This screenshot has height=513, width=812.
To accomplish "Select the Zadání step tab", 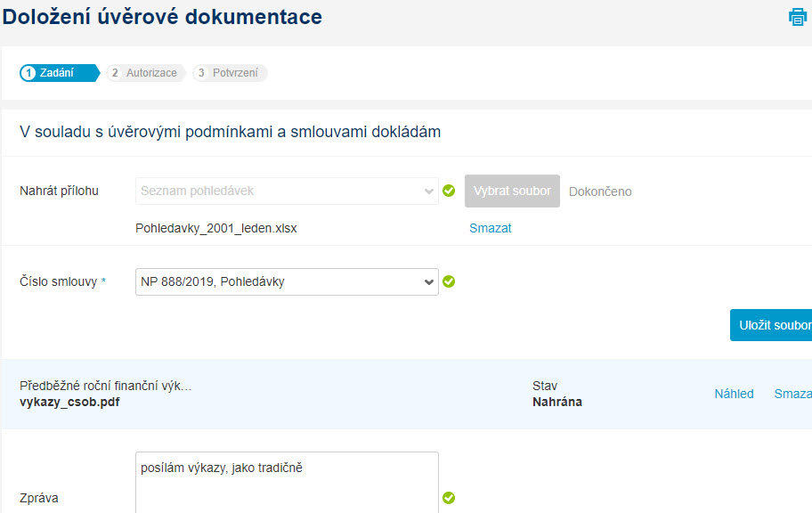I will coord(59,73).
